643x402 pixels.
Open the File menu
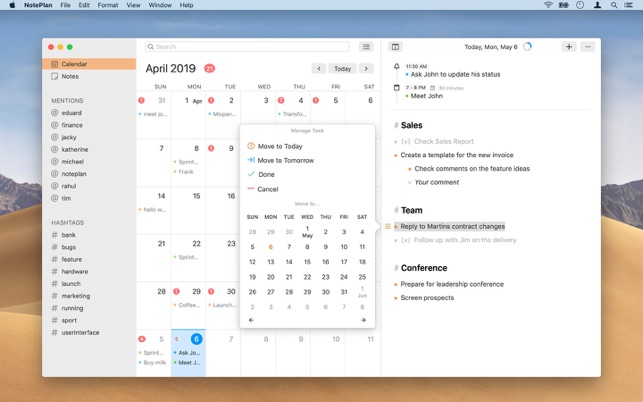coord(65,5)
